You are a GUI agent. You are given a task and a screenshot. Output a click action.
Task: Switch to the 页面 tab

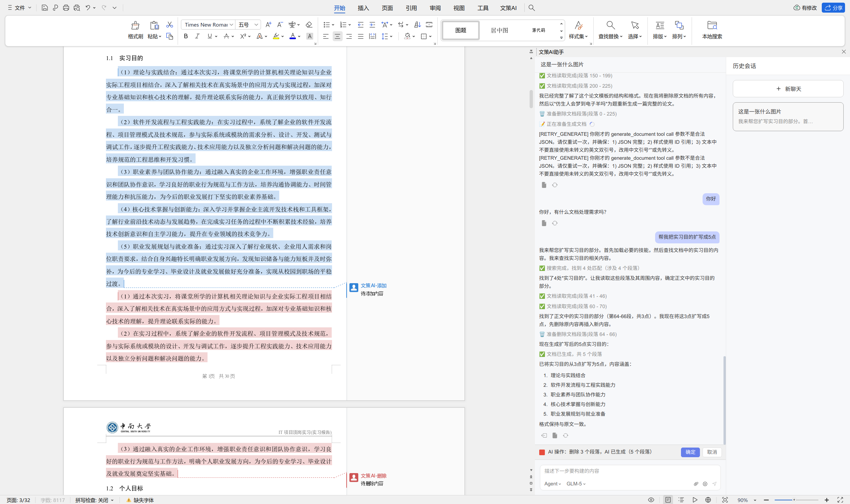click(387, 8)
